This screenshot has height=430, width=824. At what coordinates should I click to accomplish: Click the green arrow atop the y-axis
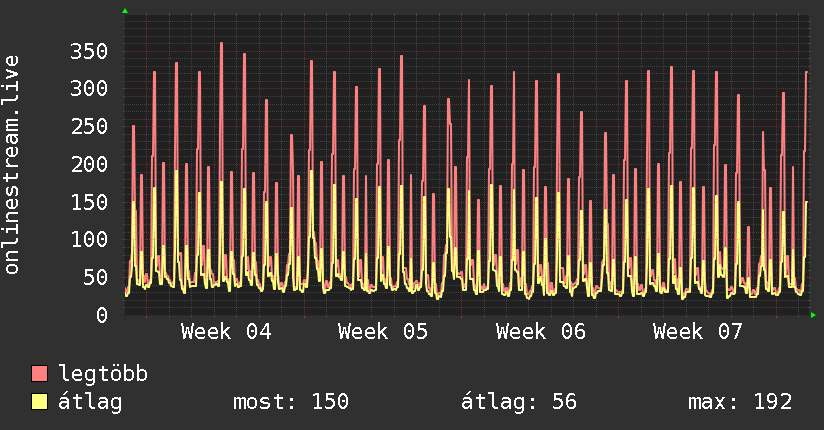(125, 11)
